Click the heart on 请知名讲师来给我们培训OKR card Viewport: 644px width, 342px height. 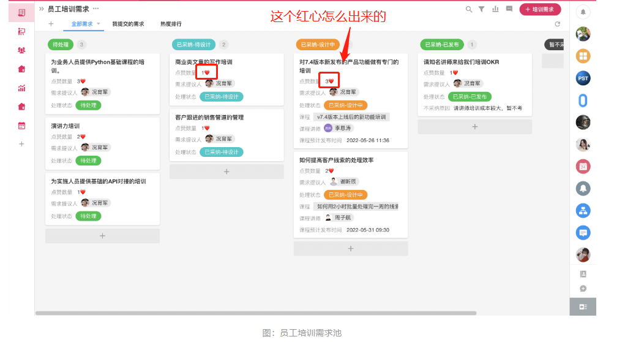[x=455, y=73]
